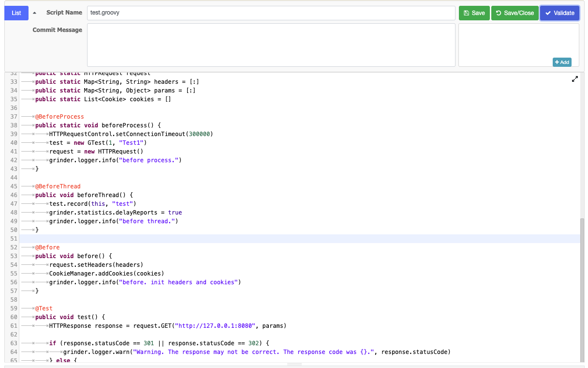Click the "http://127.0.0.1:8080" URL string
Screen dimensions: 588x368
click(215, 326)
